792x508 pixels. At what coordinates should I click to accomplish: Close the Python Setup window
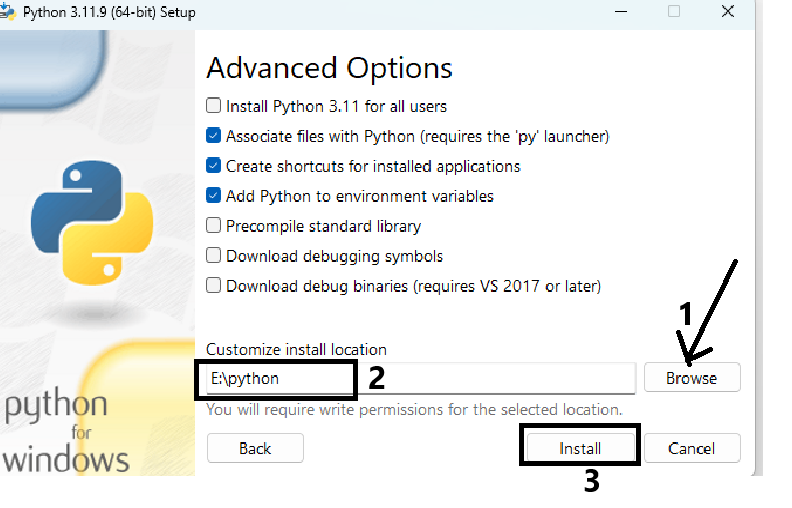tap(730, 12)
